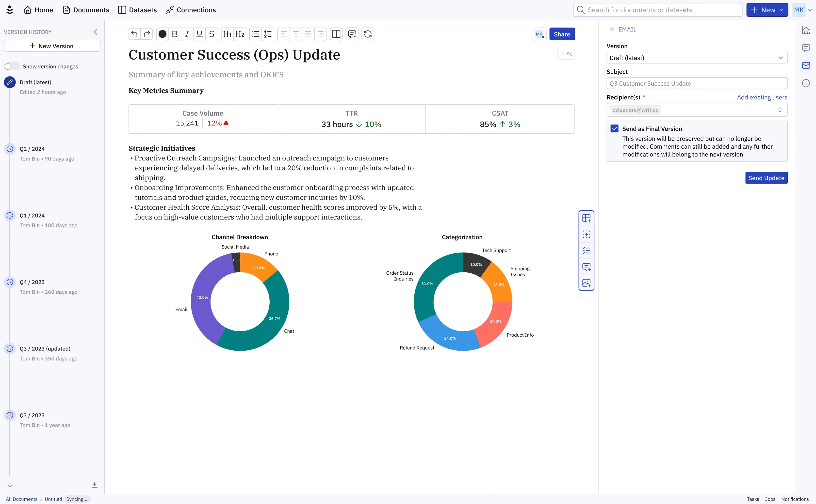Apply center text alignment
This screenshot has width=816, height=504.
coord(296,34)
